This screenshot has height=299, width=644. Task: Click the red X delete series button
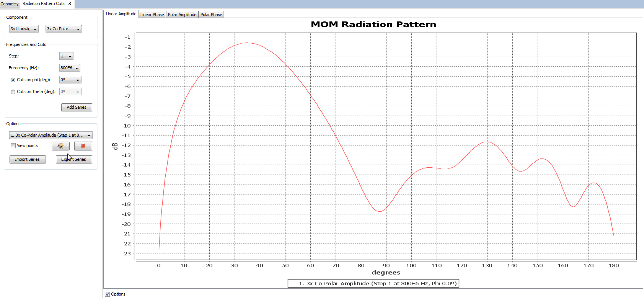point(83,146)
